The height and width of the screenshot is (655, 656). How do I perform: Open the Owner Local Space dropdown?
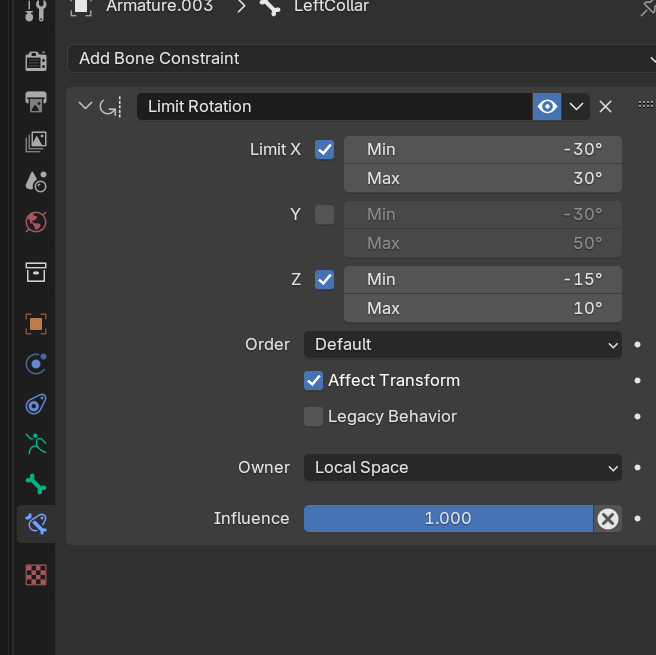point(463,468)
